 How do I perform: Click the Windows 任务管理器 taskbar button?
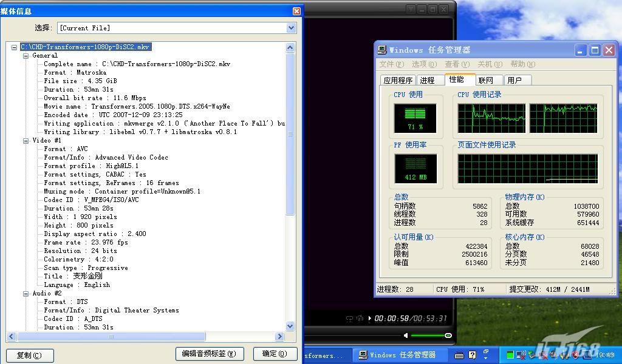point(400,355)
